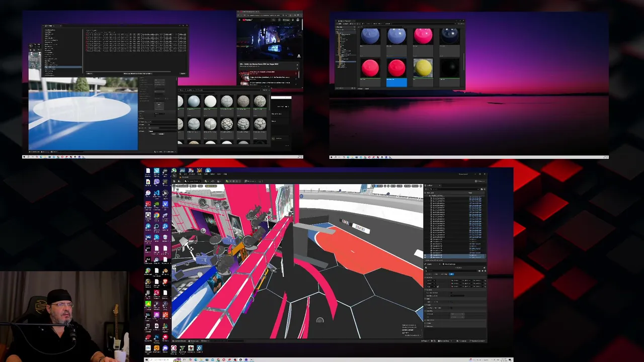The width and height of the screenshot is (644, 362).
Task: Click the highlighted playlist item under the video
Action: click(269, 73)
